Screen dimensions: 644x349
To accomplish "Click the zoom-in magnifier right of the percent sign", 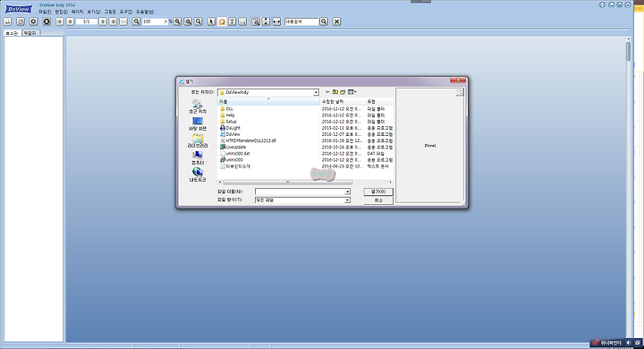I will click(x=177, y=21).
